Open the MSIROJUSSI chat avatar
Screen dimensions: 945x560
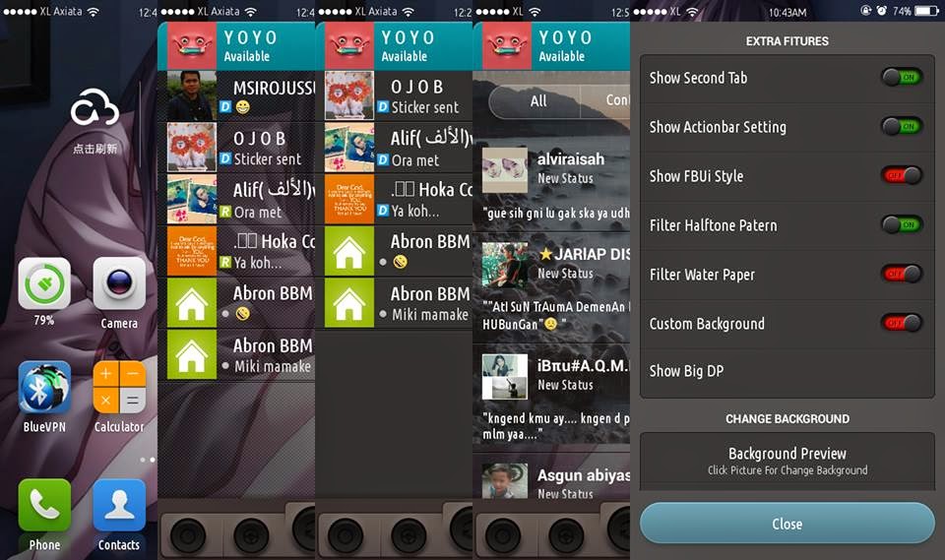coord(192,95)
